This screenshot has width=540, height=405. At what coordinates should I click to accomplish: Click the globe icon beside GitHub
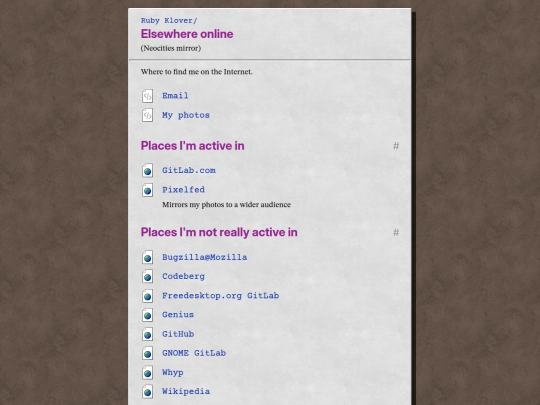click(x=147, y=334)
